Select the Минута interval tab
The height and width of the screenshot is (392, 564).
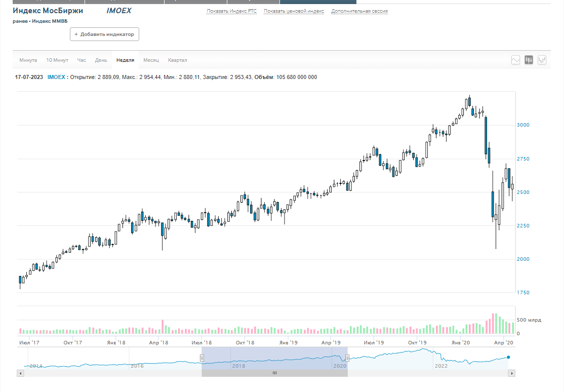point(28,60)
